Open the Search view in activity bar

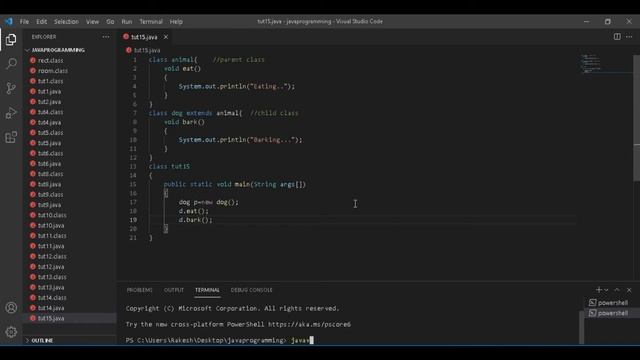coord(11,64)
